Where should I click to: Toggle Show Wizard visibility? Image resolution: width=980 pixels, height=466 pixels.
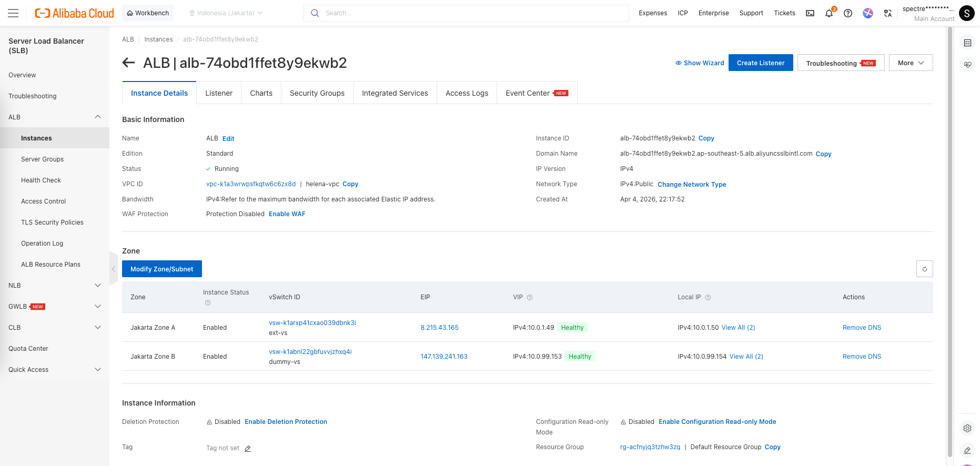[x=700, y=63]
